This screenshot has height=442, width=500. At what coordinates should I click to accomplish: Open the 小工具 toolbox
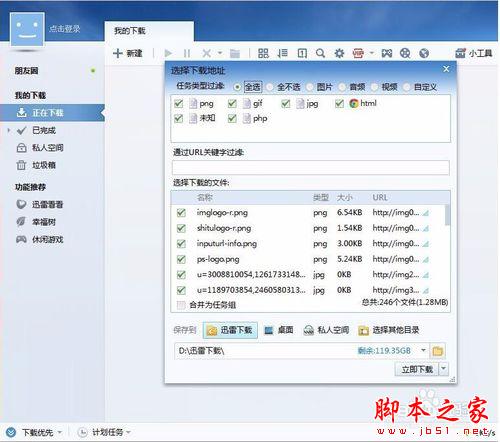click(474, 53)
